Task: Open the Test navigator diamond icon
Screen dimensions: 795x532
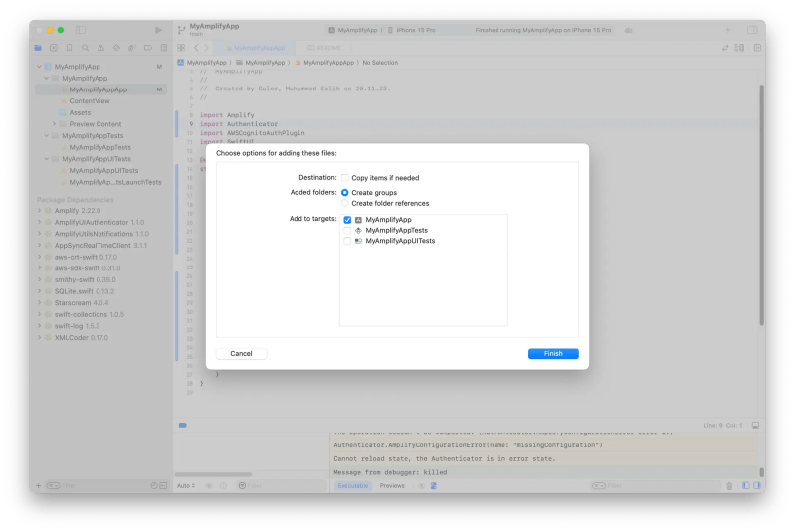Action: click(x=116, y=48)
